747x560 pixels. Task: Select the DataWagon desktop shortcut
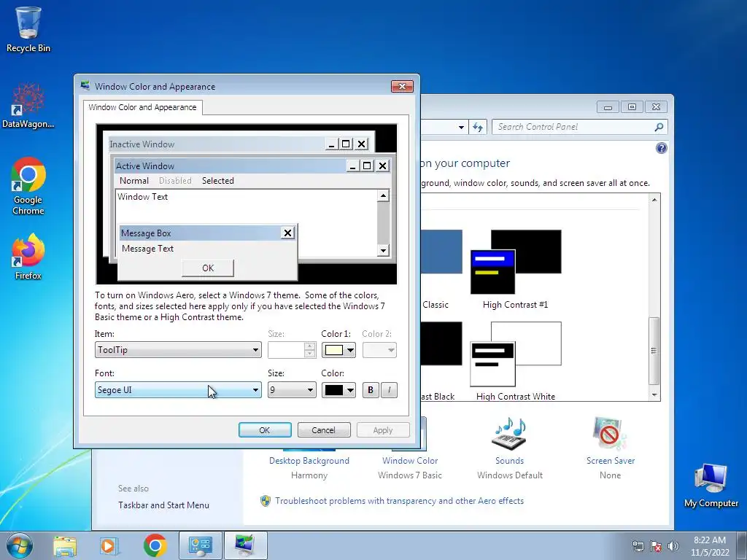click(28, 106)
